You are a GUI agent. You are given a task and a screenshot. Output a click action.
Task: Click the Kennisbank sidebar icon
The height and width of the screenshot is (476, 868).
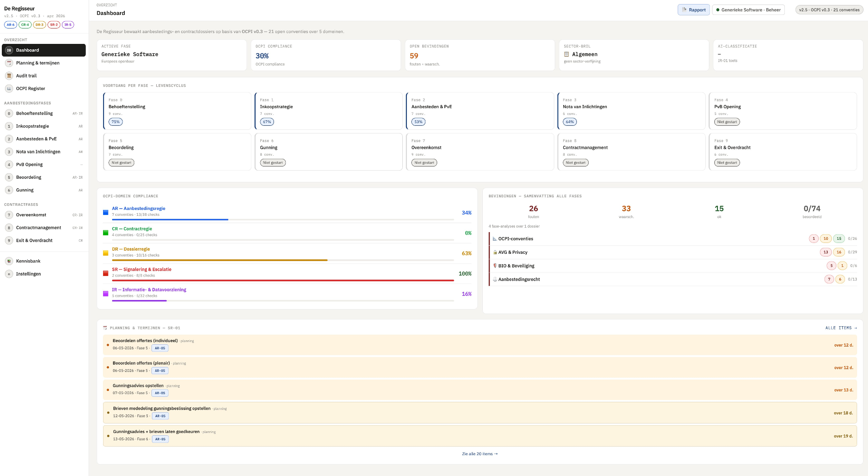tap(9, 261)
